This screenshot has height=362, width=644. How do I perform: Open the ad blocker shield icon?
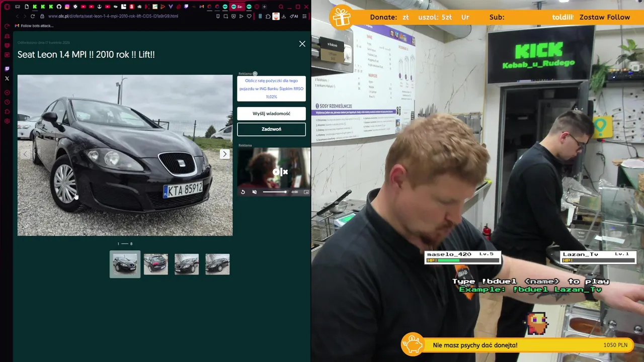[233, 16]
